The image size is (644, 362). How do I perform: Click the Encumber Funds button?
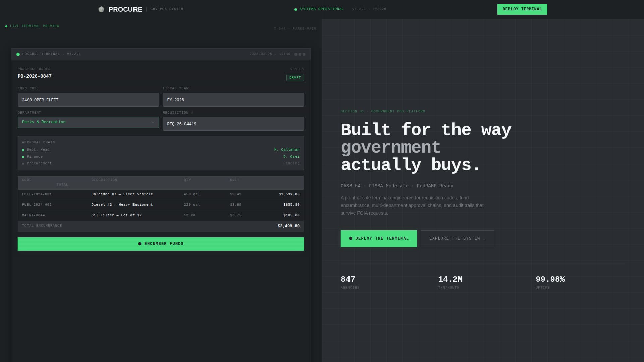pos(161,244)
